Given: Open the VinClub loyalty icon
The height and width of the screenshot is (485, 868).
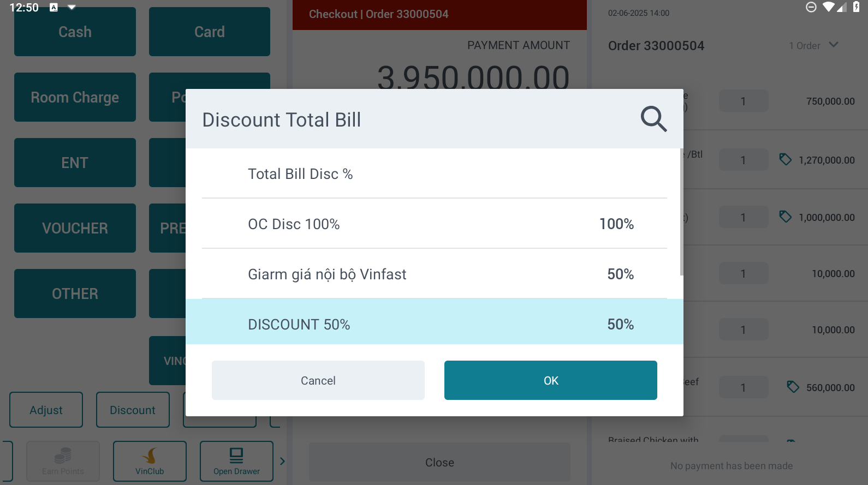Looking at the screenshot, I should tap(150, 456).
